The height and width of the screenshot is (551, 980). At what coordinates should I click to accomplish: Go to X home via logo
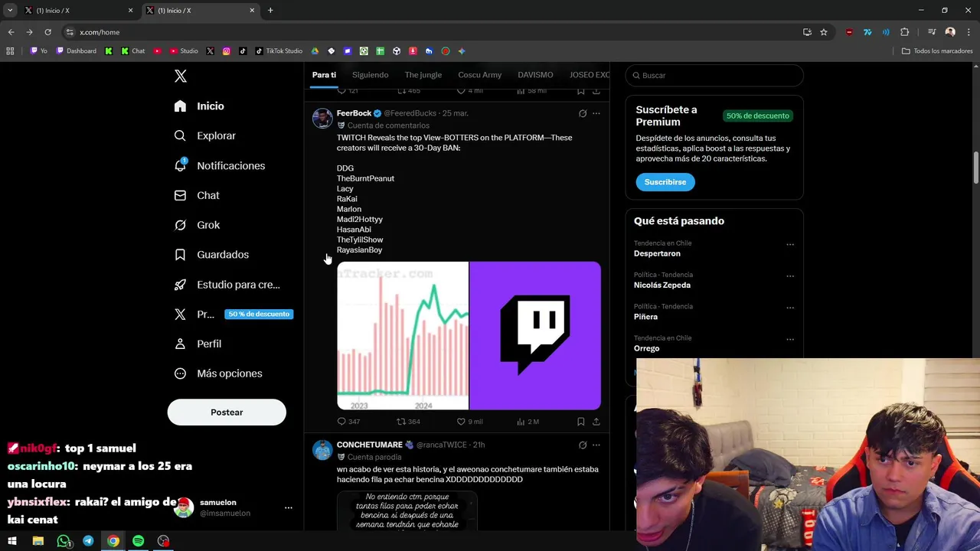pos(181,76)
